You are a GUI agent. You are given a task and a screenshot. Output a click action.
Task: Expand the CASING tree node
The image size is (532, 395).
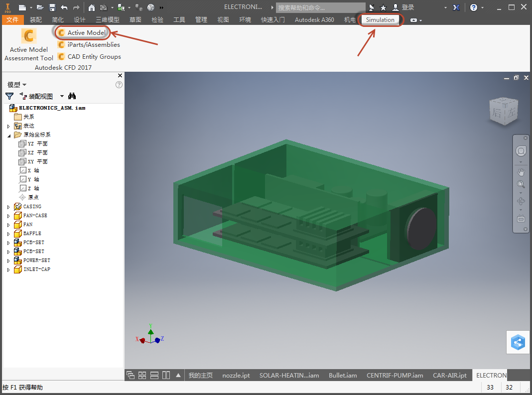tap(8, 207)
